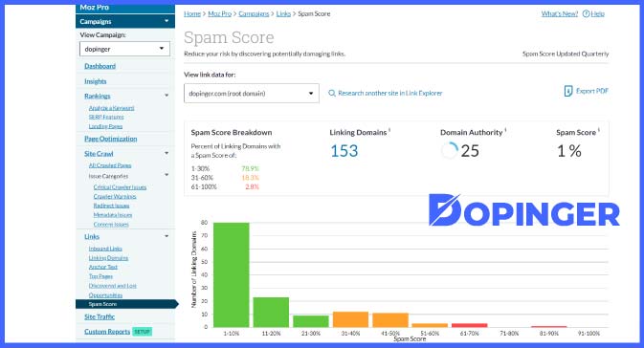Click the Export PDF download icon
The width and height of the screenshot is (644, 348).
point(568,91)
